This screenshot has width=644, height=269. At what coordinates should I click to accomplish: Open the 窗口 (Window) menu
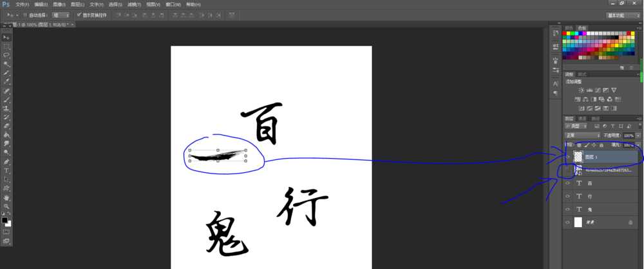pos(173,5)
